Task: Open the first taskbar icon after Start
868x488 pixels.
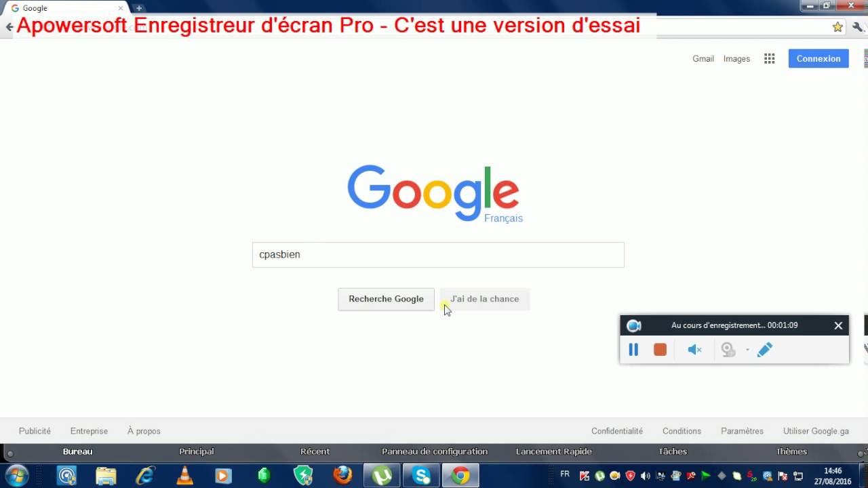Action: 66,476
